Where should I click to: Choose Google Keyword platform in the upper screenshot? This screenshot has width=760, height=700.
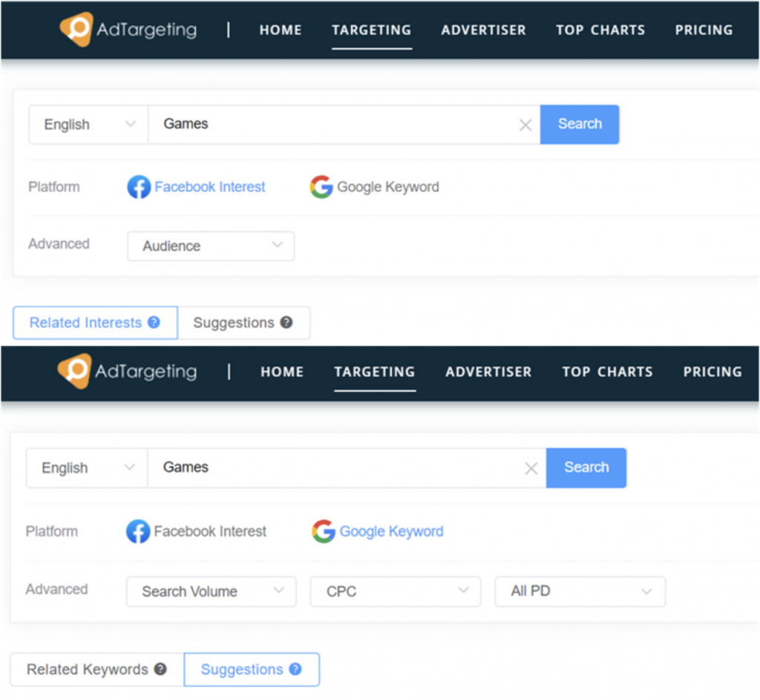[375, 187]
